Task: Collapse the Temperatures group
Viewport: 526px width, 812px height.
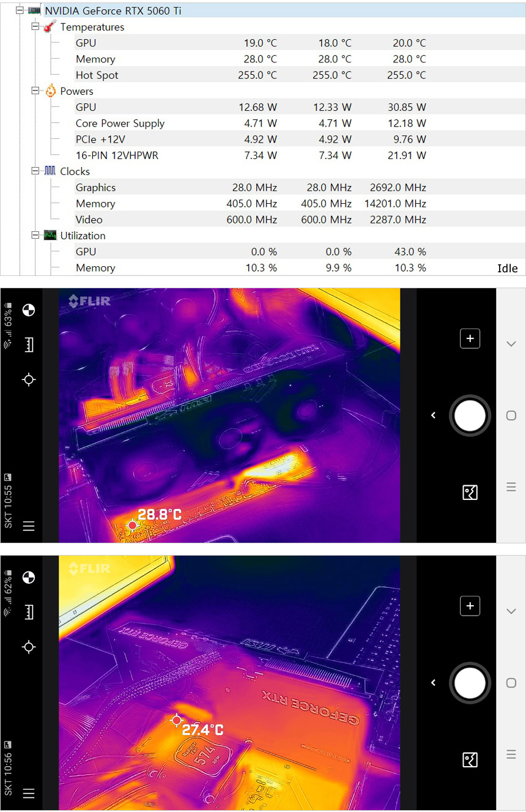Action: coord(35,27)
